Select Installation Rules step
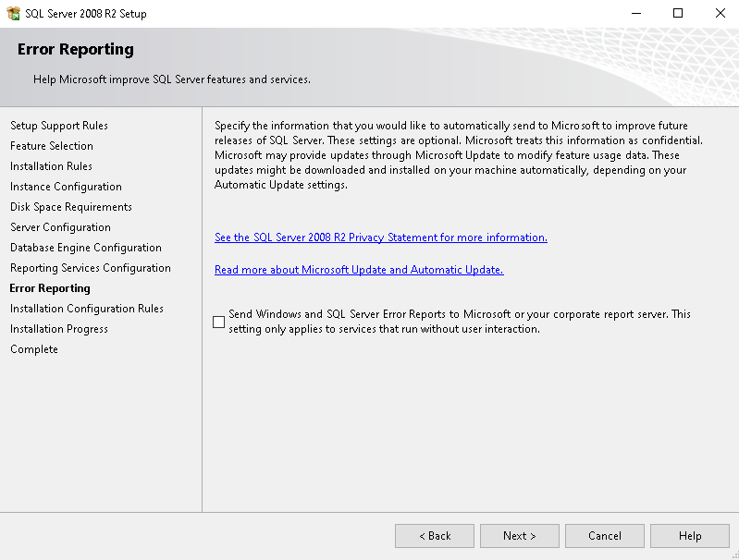This screenshot has width=739, height=560. 51,166
